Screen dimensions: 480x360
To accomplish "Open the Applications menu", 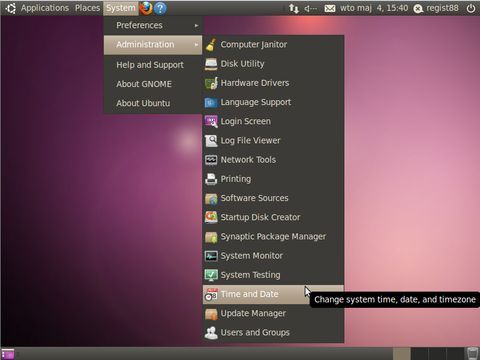I will click(45, 8).
